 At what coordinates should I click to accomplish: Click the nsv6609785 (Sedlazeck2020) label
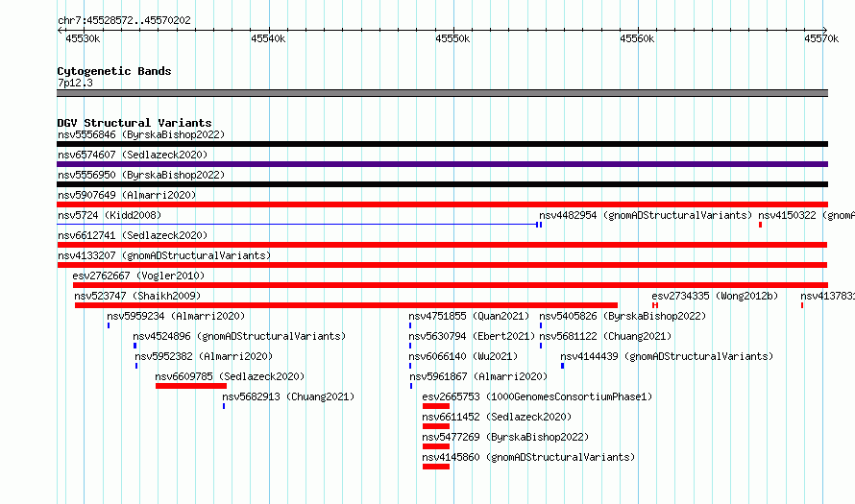click(230, 376)
